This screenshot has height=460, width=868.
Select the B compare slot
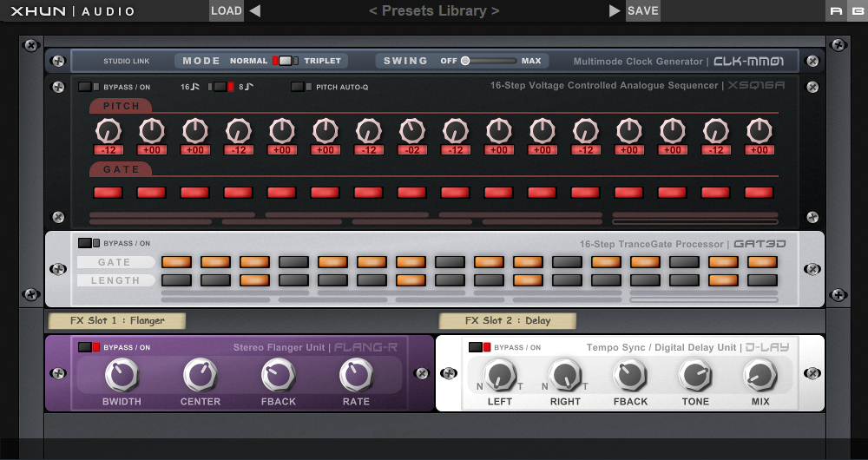[x=858, y=10]
